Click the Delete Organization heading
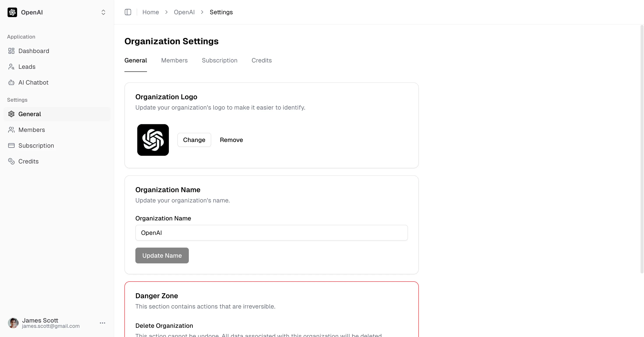This screenshot has height=337, width=644. pos(164,326)
